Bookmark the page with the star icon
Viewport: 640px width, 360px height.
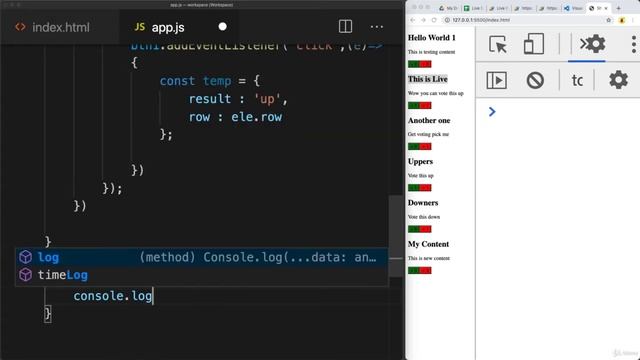(x=609, y=20)
